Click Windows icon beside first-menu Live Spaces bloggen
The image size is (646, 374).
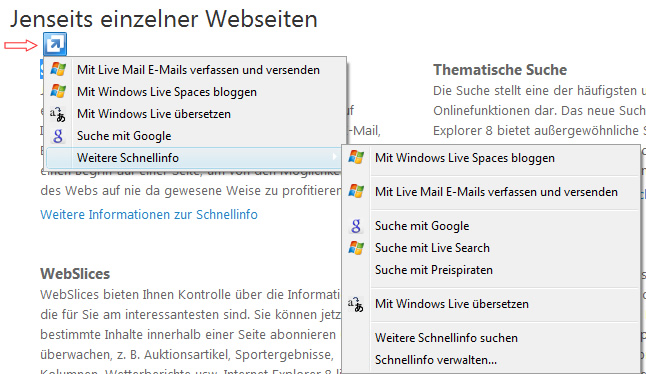[58, 91]
